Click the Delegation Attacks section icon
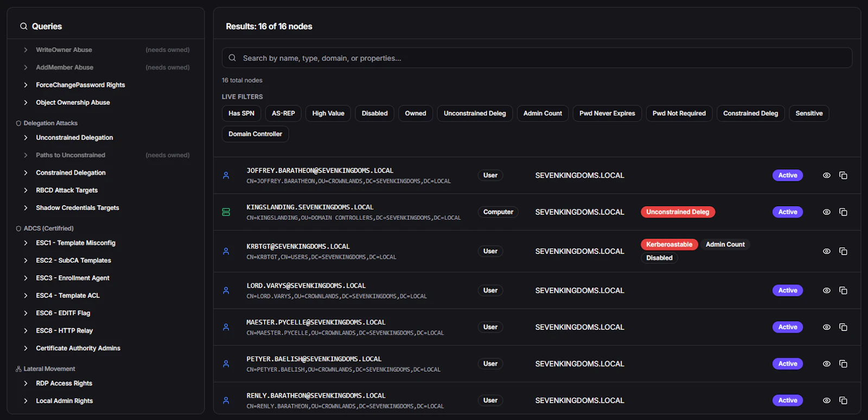Screen dimensions: 868x420 click(x=18, y=124)
